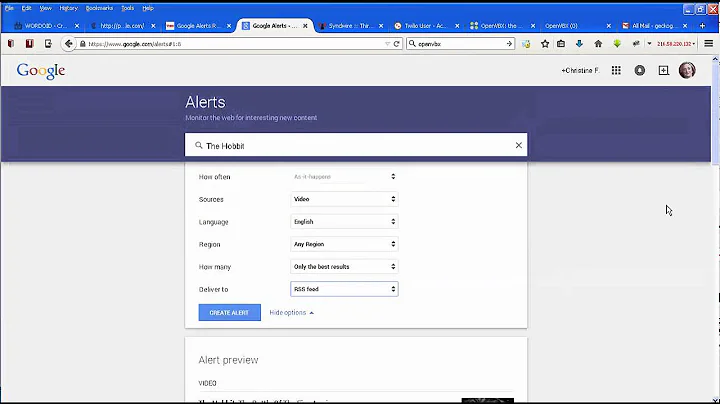Viewport: 720px width, 404px height.
Task: Clear the alert query with X
Action: (518, 145)
